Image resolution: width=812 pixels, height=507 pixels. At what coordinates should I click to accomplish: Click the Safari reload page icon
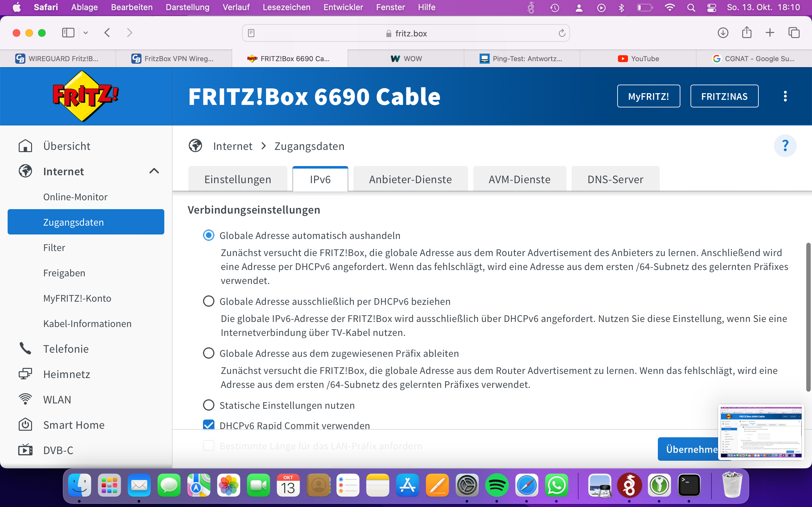click(x=562, y=33)
